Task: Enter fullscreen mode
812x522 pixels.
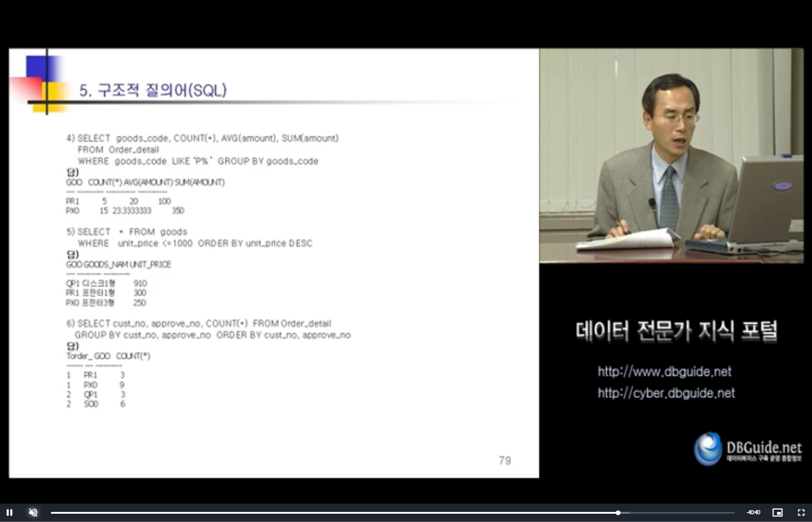Action: pos(801,513)
